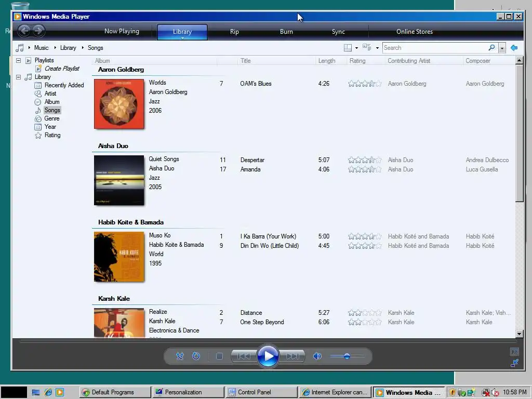Select Album in Library tree

coord(52,102)
